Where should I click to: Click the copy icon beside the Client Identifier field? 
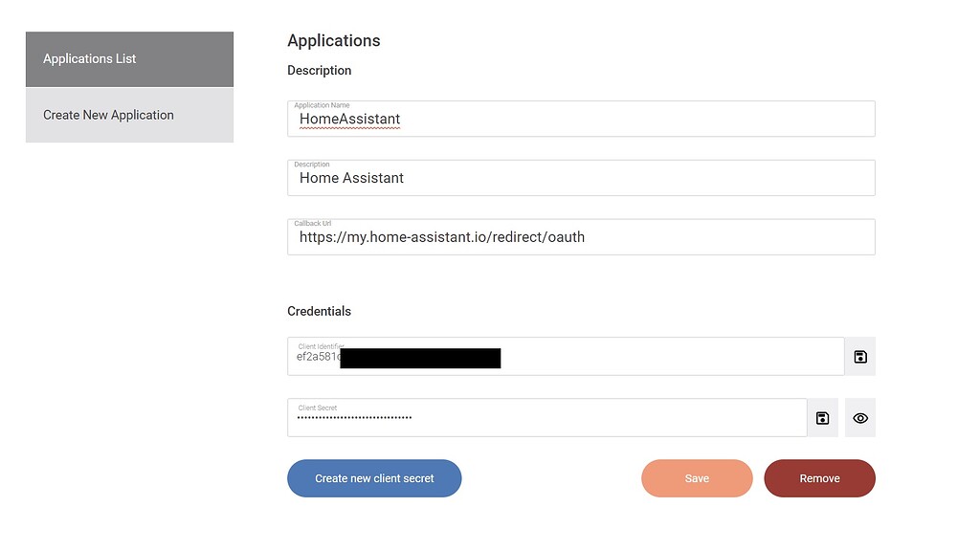(x=859, y=356)
